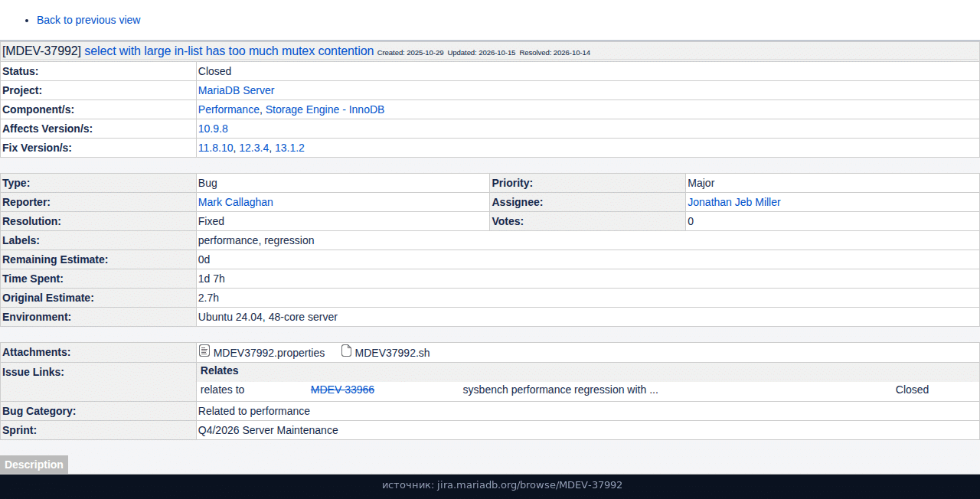980x499 pixels.
Task: View reporter Mark Callaghan's profile
Action: coord(235,202)
